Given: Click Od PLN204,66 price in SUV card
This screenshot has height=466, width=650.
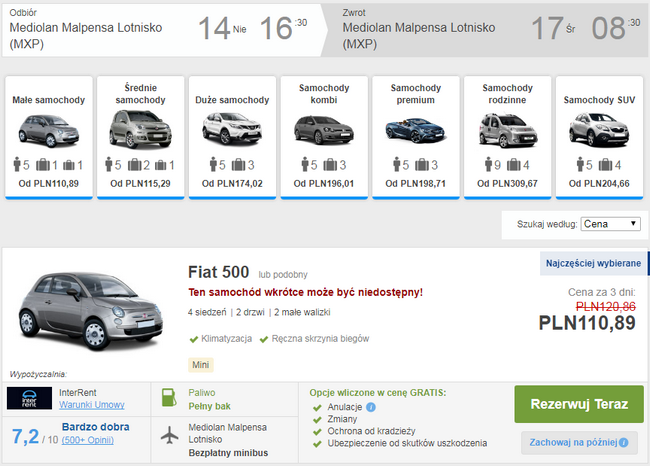Looking at the screenshot, I should 599,183.
